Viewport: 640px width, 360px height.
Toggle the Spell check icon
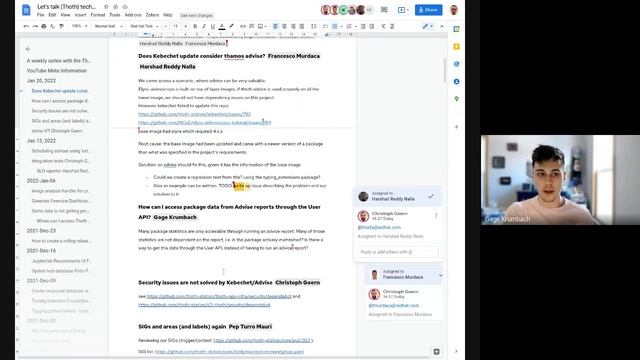point(52,26)
